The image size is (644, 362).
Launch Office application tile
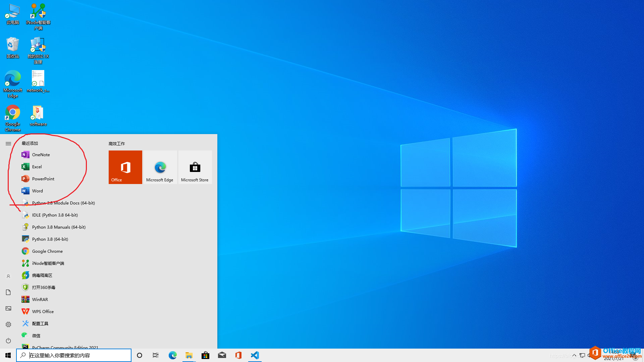click(125, 167)
